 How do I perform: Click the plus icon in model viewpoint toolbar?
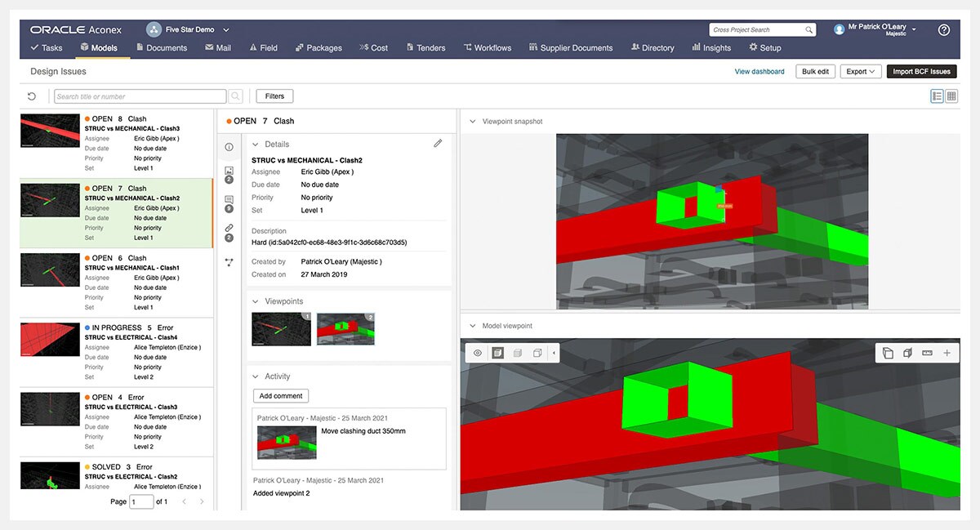pos(946,353)
